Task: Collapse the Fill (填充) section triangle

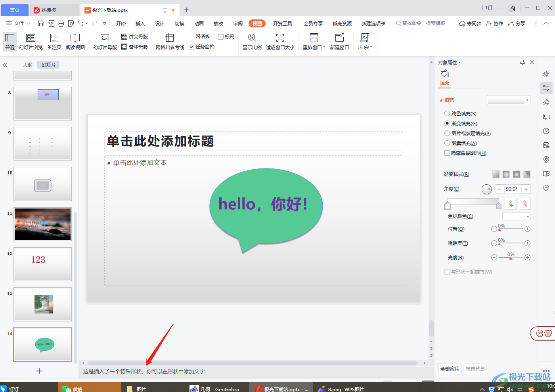Action: point(441,100)
